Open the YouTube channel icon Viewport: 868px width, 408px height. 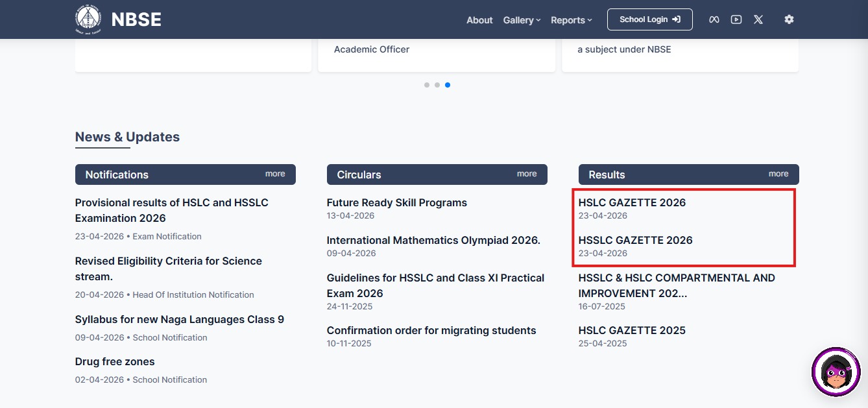coord(736,19)
